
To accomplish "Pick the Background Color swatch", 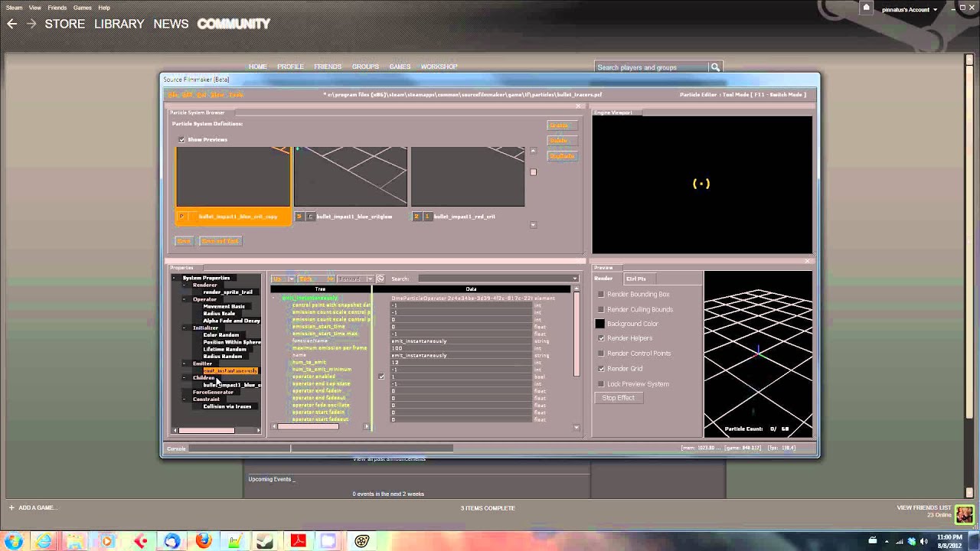I will pos(600,324).
